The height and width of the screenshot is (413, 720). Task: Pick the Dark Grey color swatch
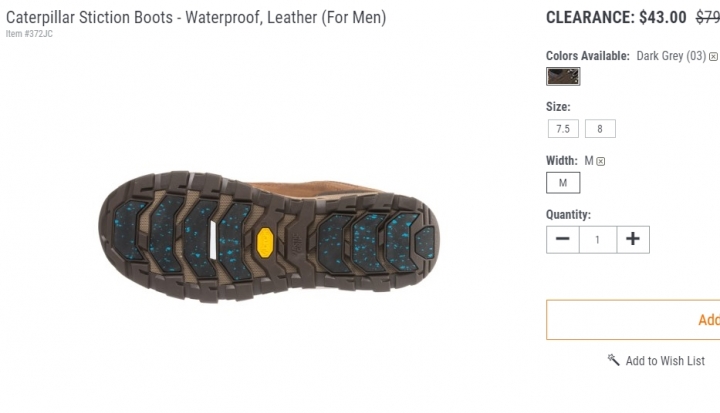click(x=563, y=76)
